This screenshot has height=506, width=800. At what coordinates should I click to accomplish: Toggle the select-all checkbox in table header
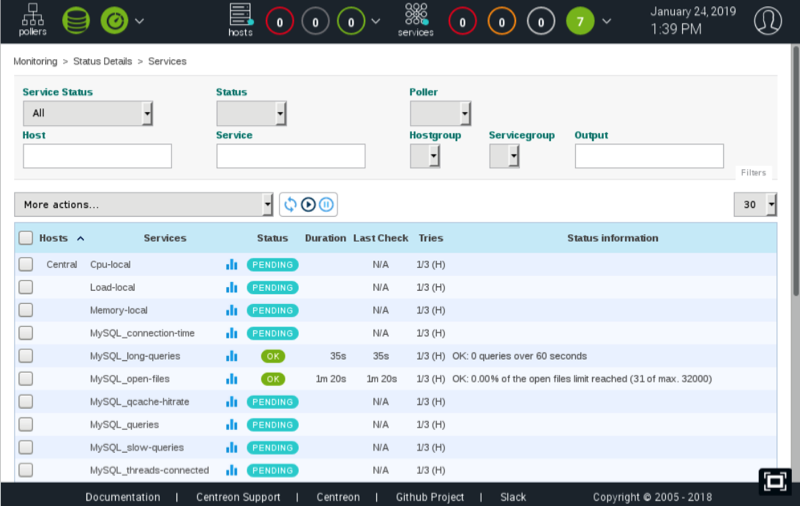26,238
